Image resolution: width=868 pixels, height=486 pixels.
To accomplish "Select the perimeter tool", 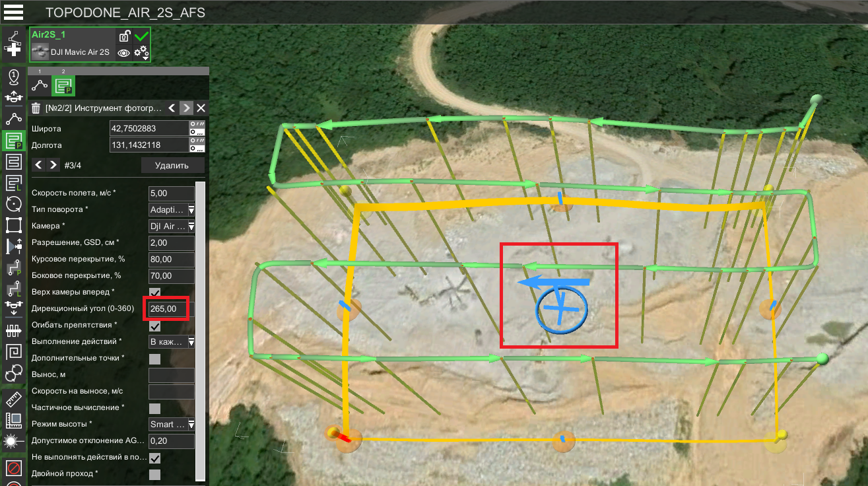I will 13,225.
